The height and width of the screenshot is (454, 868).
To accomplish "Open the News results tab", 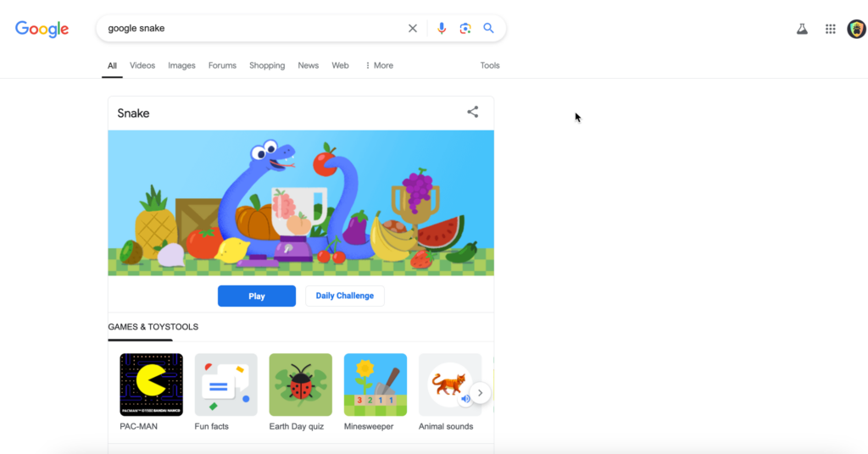I will (309, 65).
